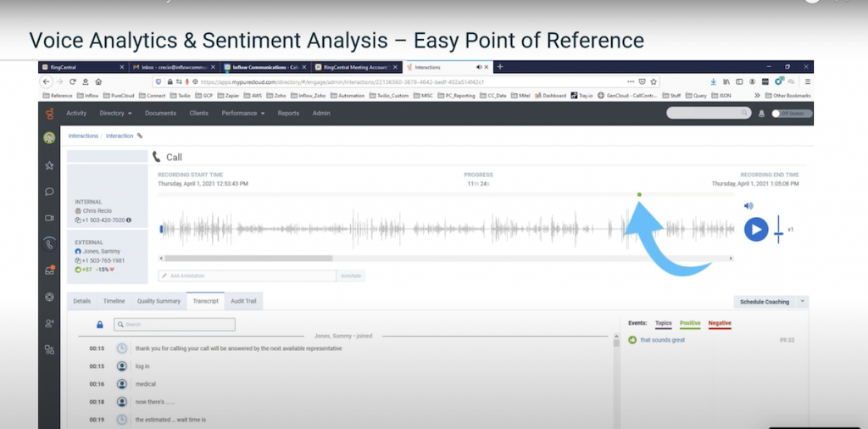
Task: Open the phone calls sidebar icon
Action: [x=49, y=244]
